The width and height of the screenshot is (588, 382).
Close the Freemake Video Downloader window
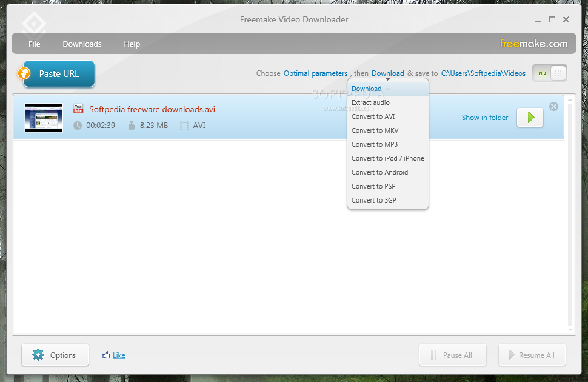pos(566,19)
